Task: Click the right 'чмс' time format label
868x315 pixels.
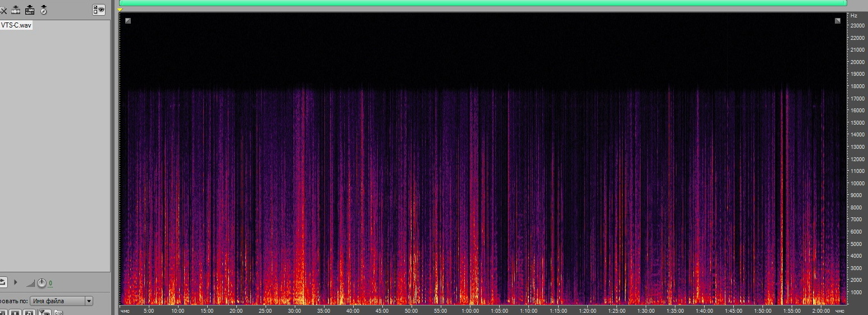Action: click(839, 311)
